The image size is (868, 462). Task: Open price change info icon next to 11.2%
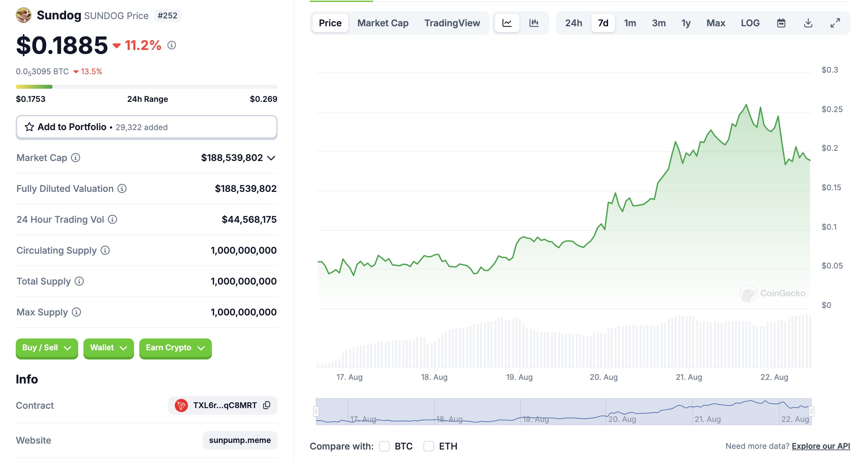tap(171, 45)
